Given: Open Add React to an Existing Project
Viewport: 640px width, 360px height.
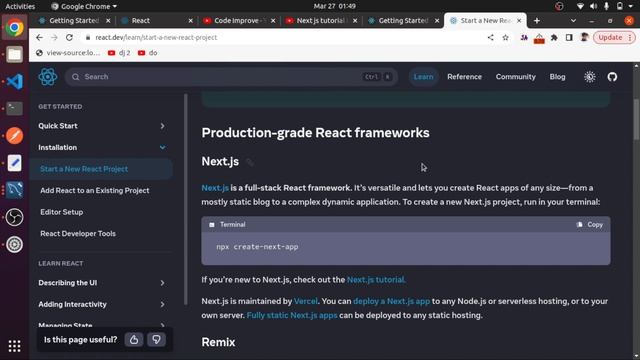Looking at the screenshot, I should [x=95, y=191].
